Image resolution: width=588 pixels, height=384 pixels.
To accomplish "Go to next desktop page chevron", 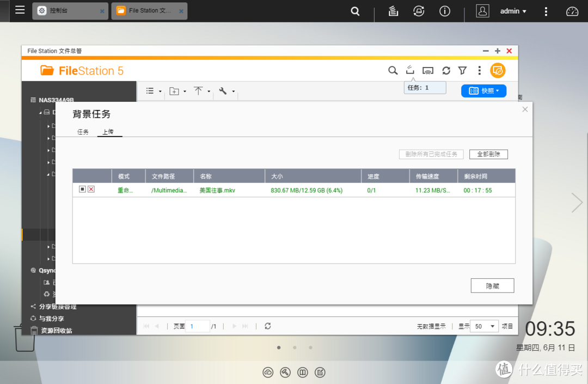I will tap(577, 203).
